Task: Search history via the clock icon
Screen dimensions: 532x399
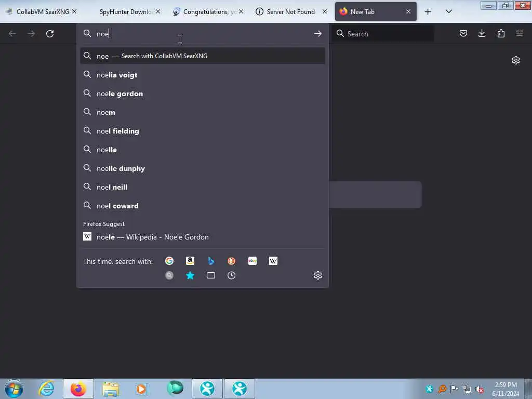Action: point(231,275)
